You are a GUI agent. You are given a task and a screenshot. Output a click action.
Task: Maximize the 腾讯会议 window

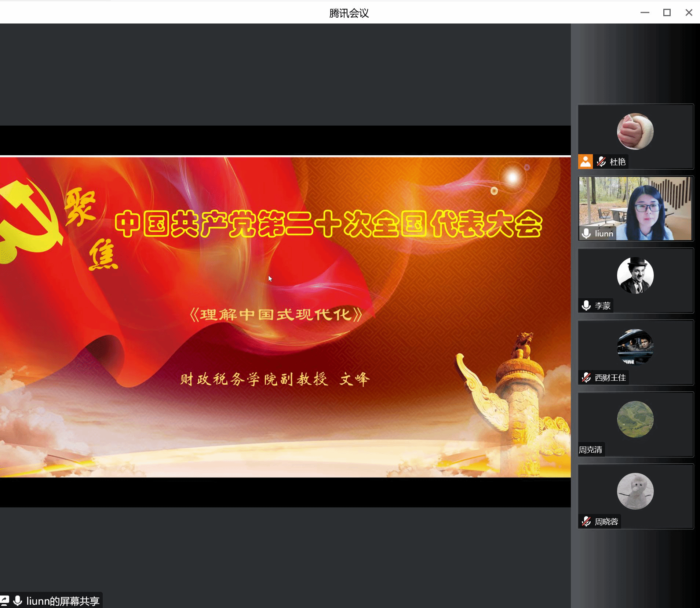[667, 13]
